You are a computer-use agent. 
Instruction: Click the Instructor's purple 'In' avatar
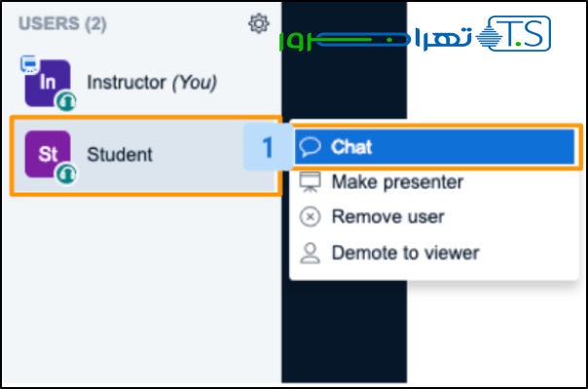(47, 83)
